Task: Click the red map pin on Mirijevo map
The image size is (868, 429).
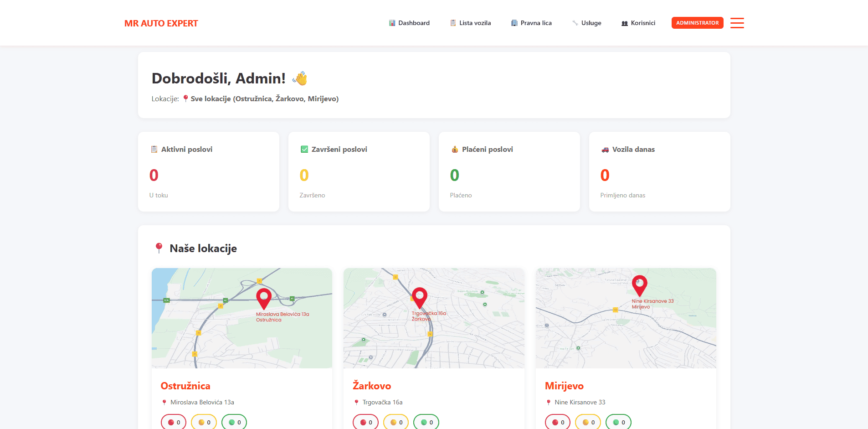Action: [x=639, y=285]
